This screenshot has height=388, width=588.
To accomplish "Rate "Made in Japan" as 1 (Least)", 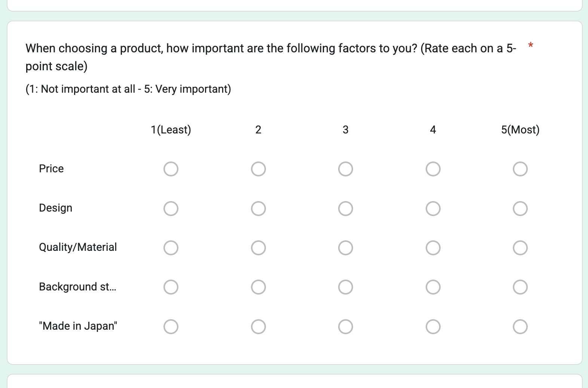I will [x=171, y=327].
